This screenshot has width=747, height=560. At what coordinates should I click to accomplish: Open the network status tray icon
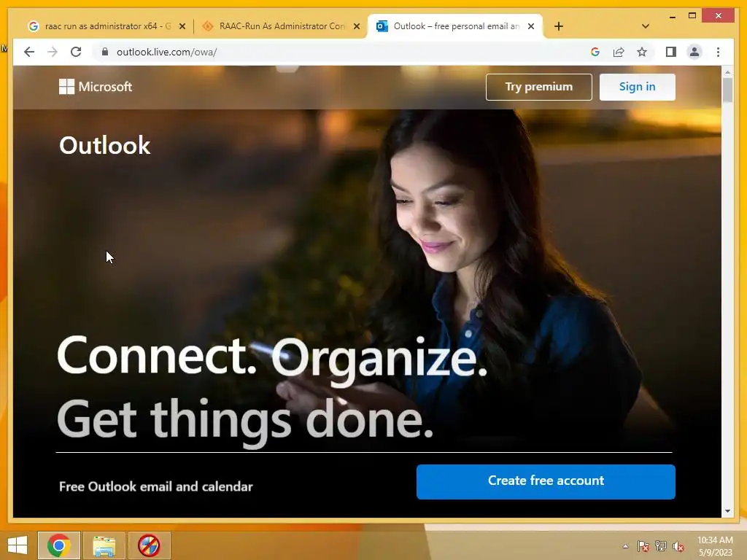tap(661, 546)
